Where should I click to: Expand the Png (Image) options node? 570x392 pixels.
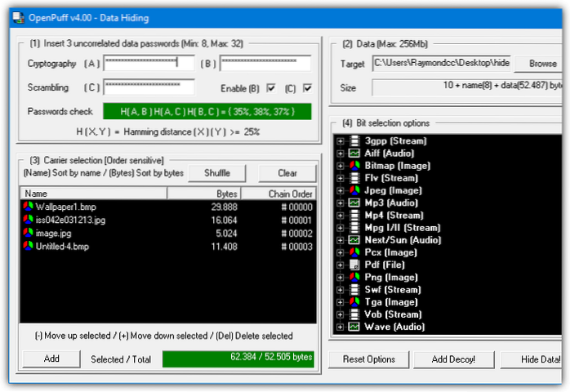[x=341, y=278]
